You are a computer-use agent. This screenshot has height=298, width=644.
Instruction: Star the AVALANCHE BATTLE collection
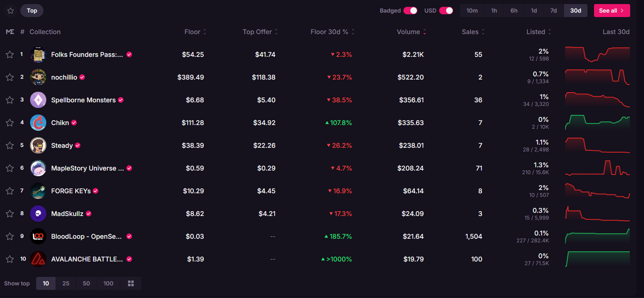[x=10, y=259]
